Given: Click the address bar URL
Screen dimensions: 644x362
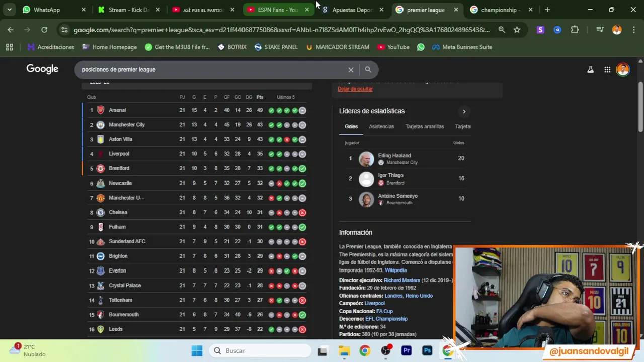Looking at the screenshot, I should tap(281, 30).
